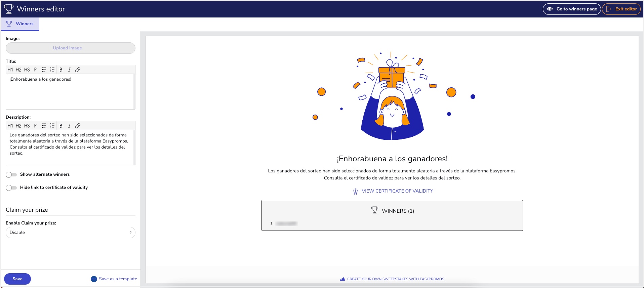Click the Save as a template option
Screen dimensions: 644x288
[x=114, y=279]
